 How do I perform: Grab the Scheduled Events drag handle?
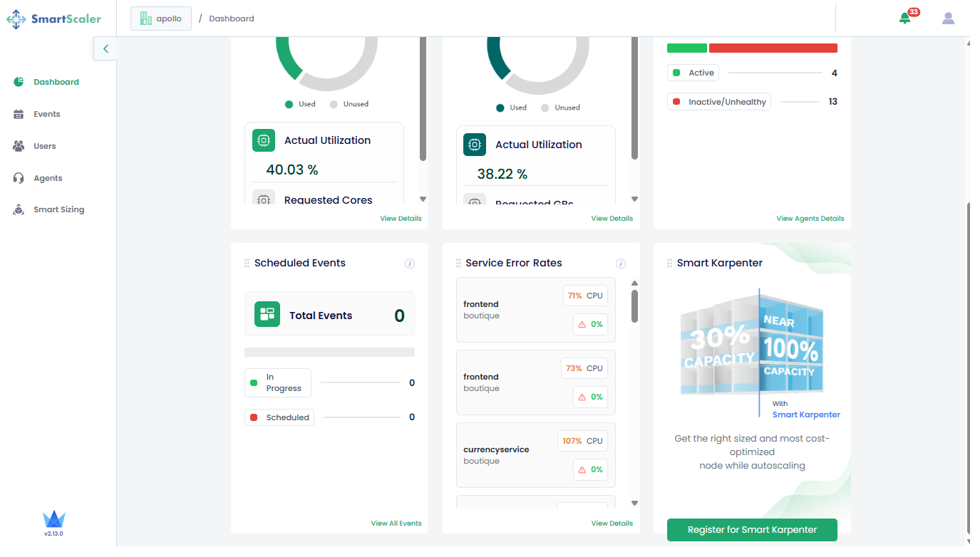(247, 264)
